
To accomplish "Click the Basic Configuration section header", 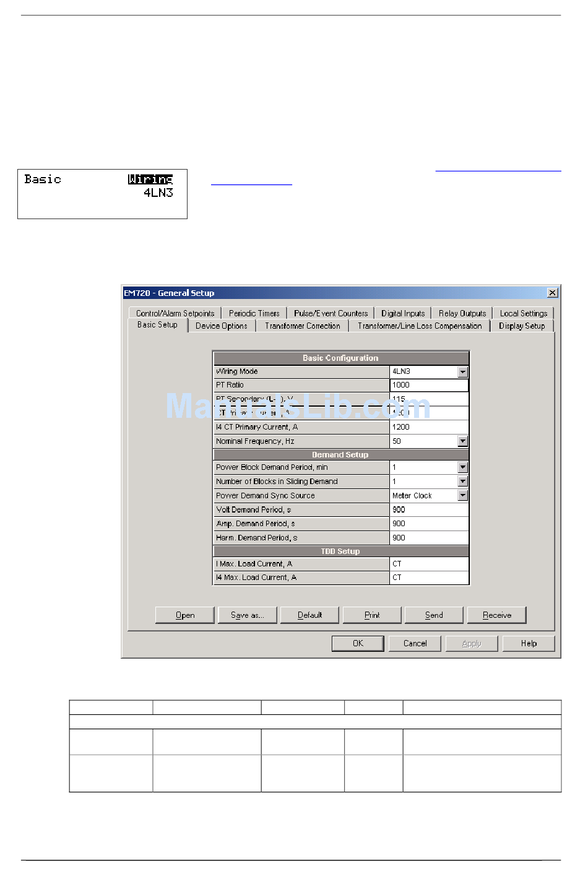I will pos(341,358).
